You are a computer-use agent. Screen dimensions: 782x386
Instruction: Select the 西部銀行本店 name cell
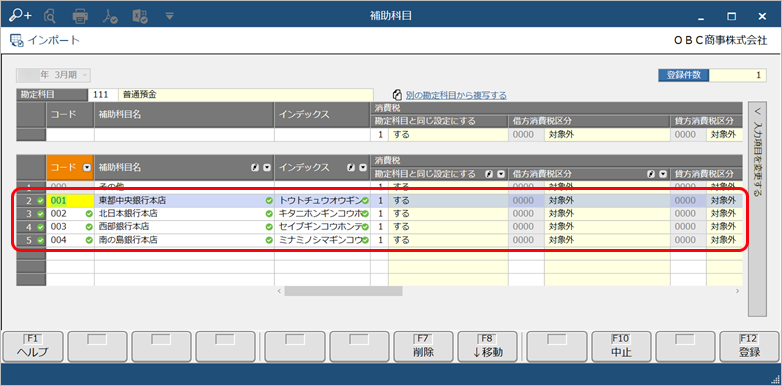(x=184, y=227)
